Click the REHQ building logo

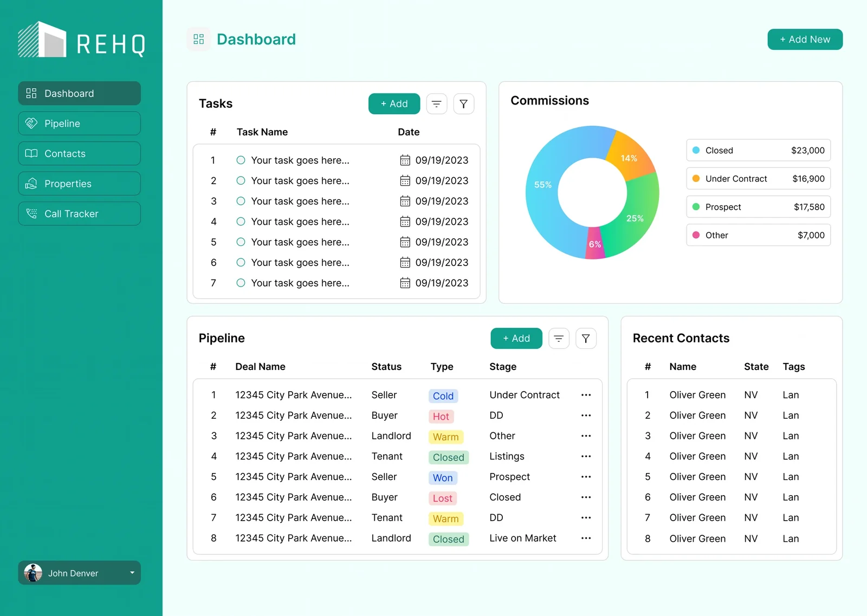[42, 40]
